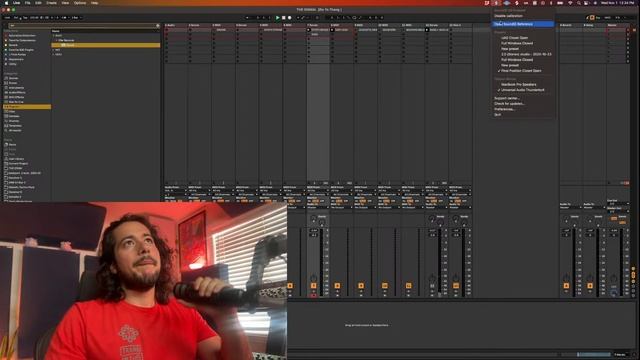The width and height of the screenshot is (640, 360).
Task: Open the Help menu
Action: tap(94, 3)
